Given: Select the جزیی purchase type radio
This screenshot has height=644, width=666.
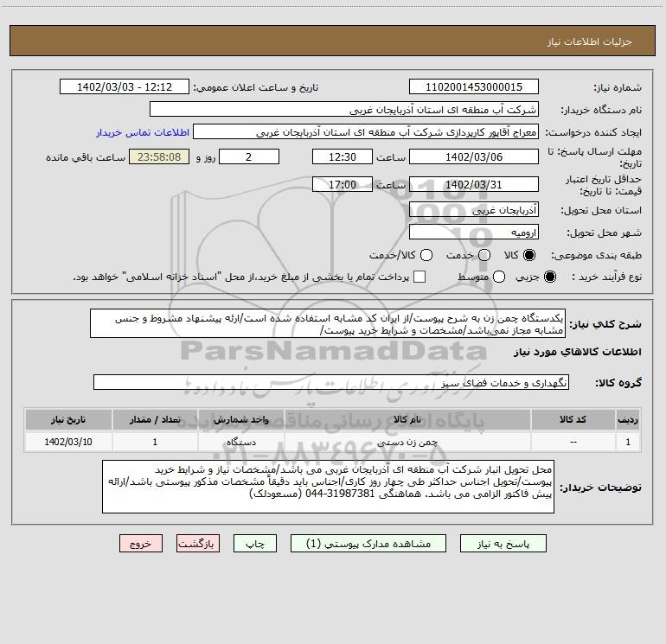Looking at the screenshot, I should point(550,277).
